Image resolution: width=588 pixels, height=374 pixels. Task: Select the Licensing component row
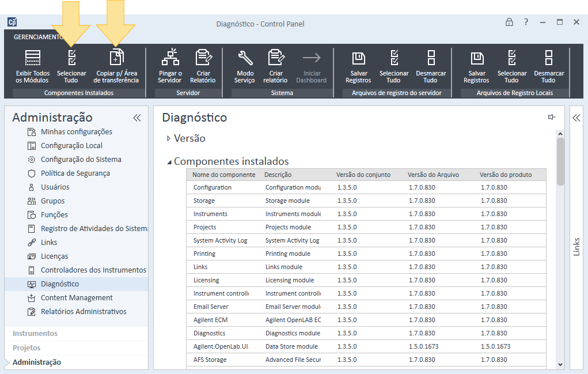click(366, 280)
